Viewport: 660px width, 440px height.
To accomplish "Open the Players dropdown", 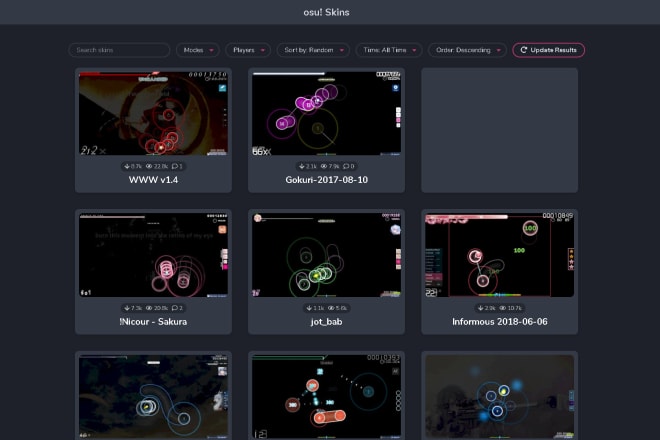I will click(248, 50).
